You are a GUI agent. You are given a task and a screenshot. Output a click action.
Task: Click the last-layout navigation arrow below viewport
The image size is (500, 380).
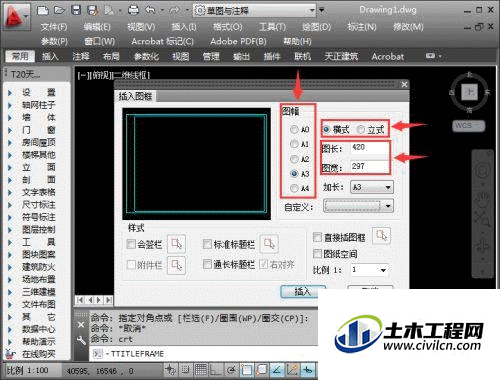[109, 300]
